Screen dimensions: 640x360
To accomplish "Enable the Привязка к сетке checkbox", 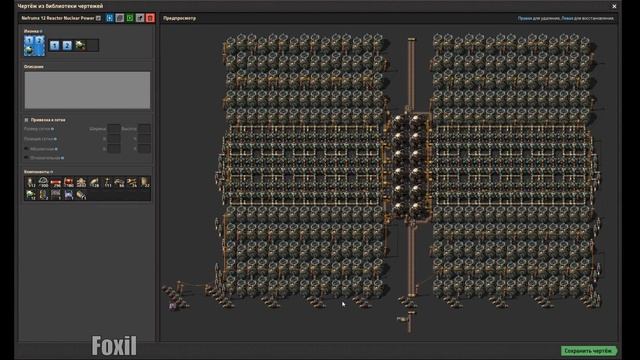I will (27, 120).
